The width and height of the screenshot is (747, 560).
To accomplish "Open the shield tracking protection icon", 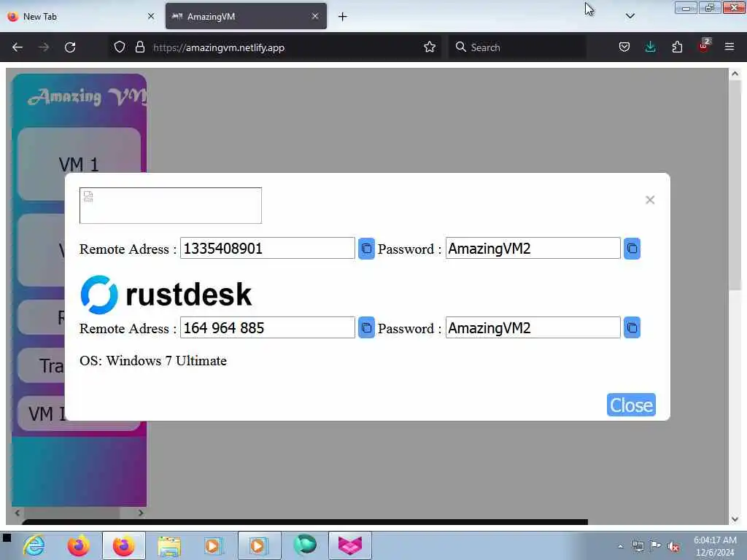I will pos(120,47).
